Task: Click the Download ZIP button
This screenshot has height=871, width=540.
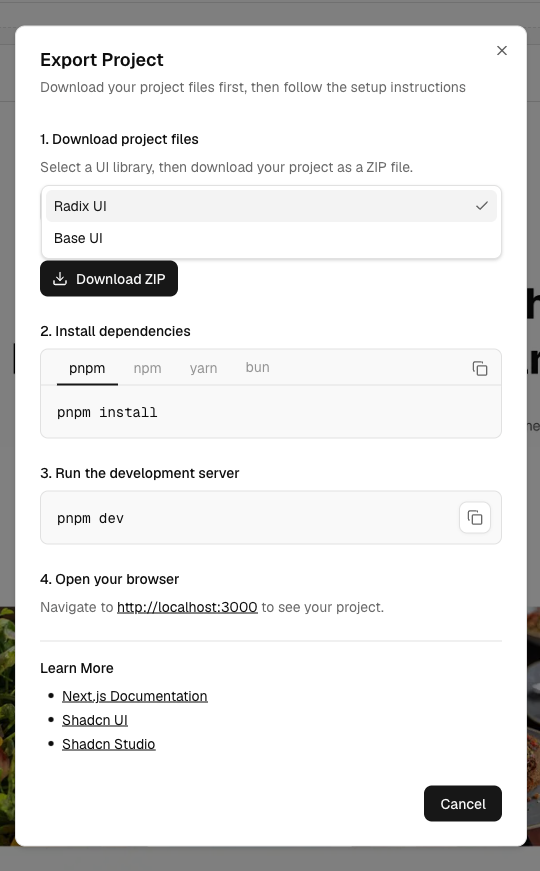Action: click(x=109, y=278)
